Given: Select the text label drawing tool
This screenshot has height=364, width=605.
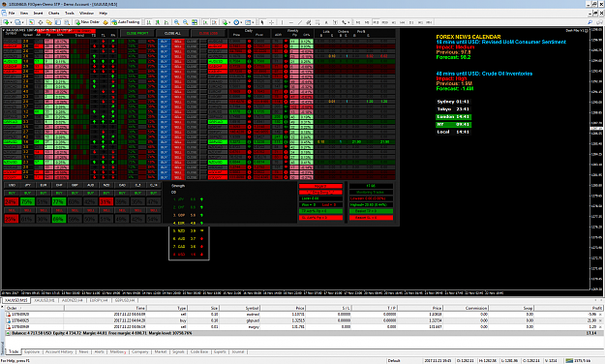Looking at the screenshot, I should 335,22.
